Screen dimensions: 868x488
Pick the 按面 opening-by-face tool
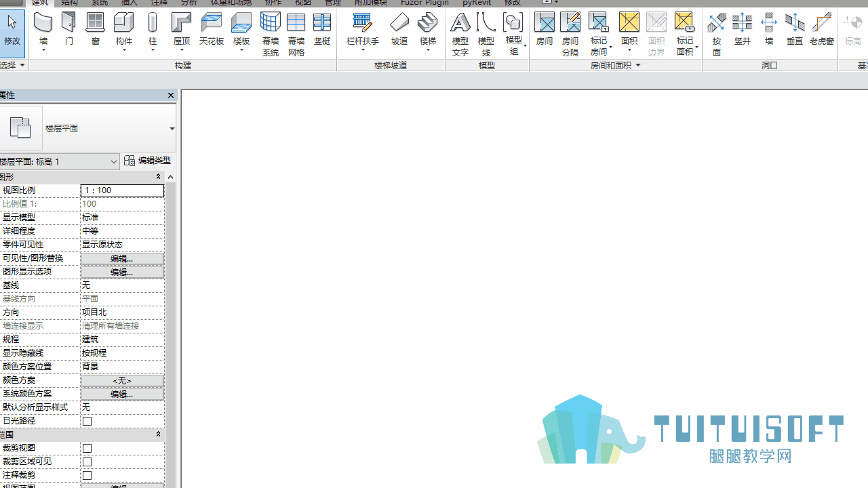click(x=717, y=34)
